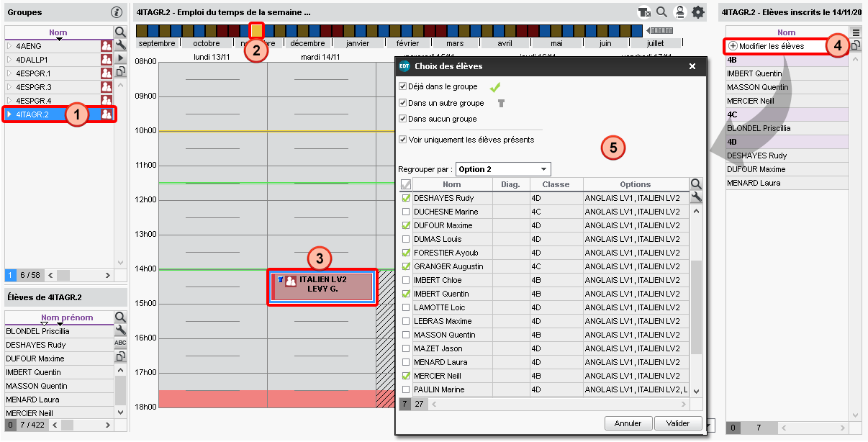Click the group icon on ITALIEN LV2 course block
868x442 pixels.
coord(291,281)
